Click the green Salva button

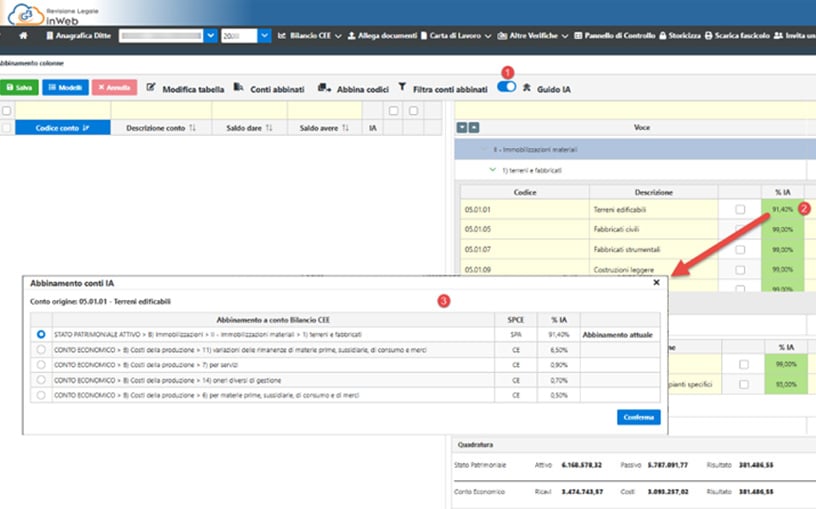pyautogui.click(x=19, y=87)
